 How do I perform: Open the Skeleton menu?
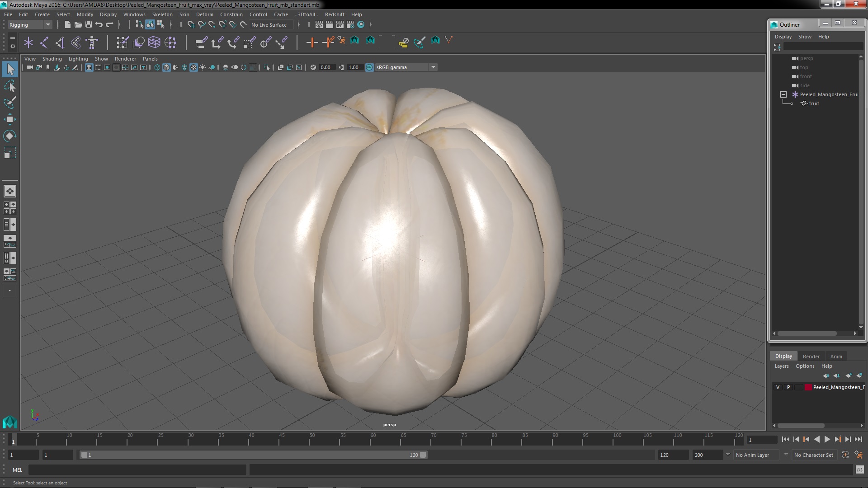pos(162,14)
